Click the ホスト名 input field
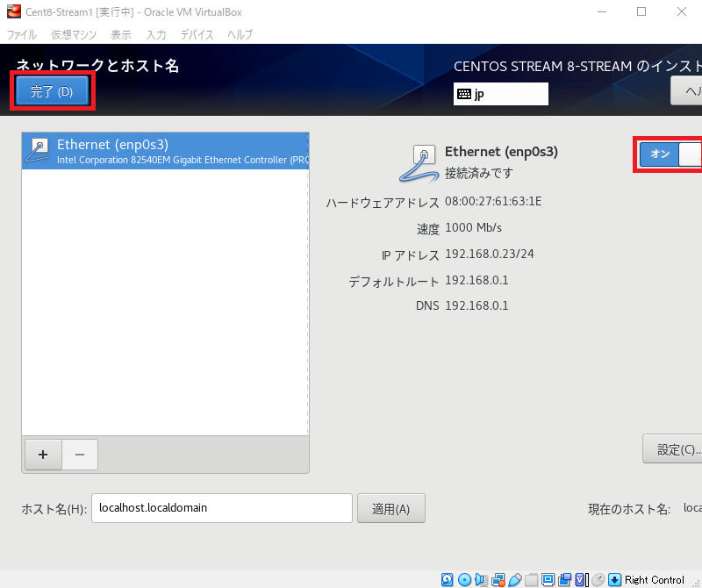The height and width of the screenshot is (588, 702). tap(222, 508)
